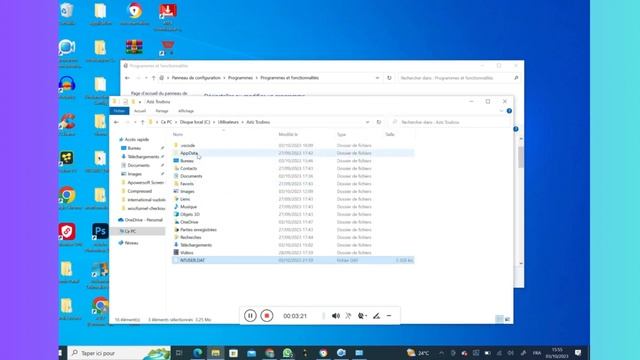Open the Explorer help icon

(x=509, y=111)
